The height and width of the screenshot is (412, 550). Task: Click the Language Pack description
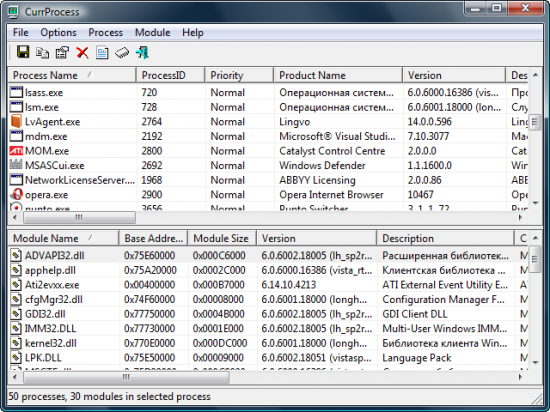tap(417, 358)
